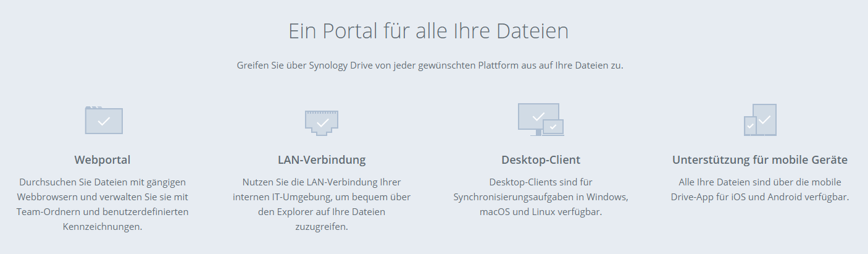Select the heading 'Ein Portal für alle Ihre Dateien'
Viewport: 868px width, 254px height.
click(x=428, y=31)
